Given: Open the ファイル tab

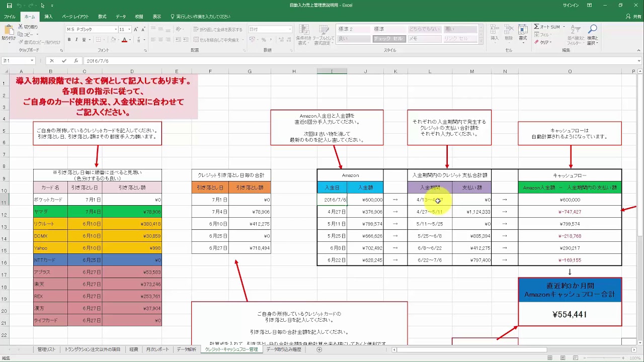Looking at the screenshot, I should [10, 17].
